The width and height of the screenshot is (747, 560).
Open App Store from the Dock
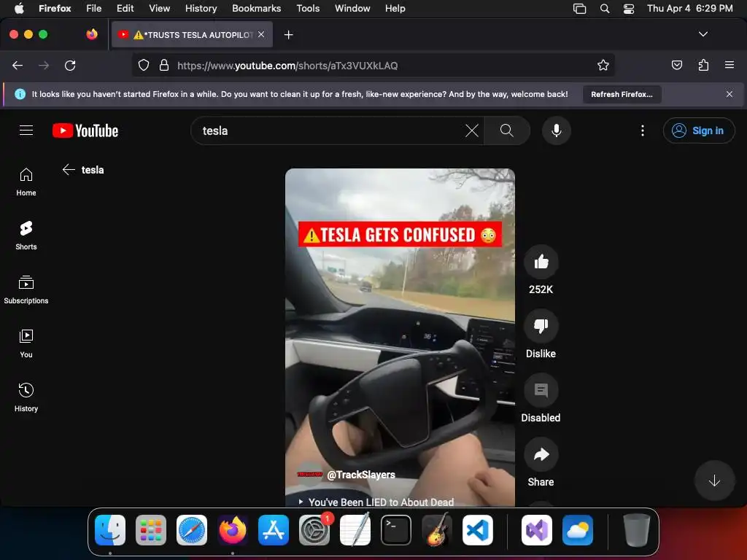click(274, 530)
